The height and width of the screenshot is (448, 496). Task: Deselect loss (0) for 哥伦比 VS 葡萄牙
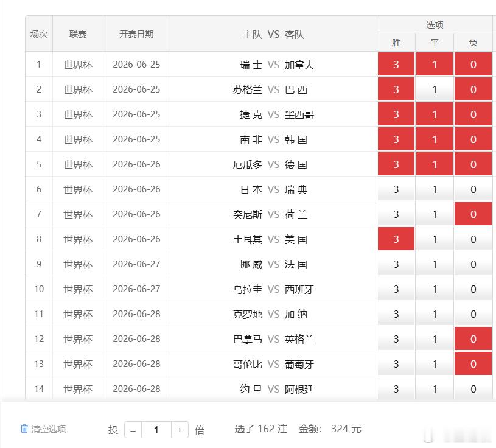point(473,364)
